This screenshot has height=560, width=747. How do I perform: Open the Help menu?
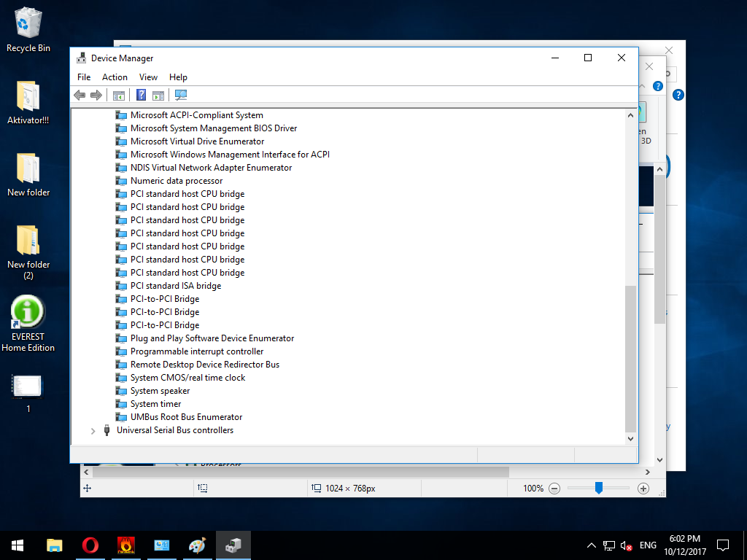coord(178,77)
